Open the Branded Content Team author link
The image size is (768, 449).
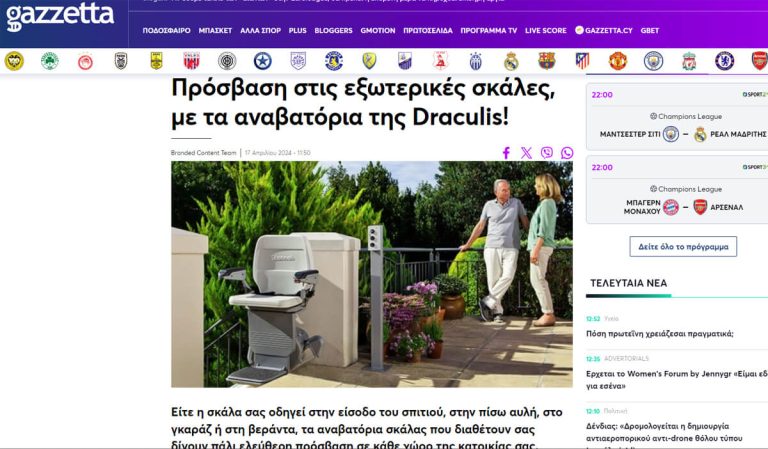[203, 153]
